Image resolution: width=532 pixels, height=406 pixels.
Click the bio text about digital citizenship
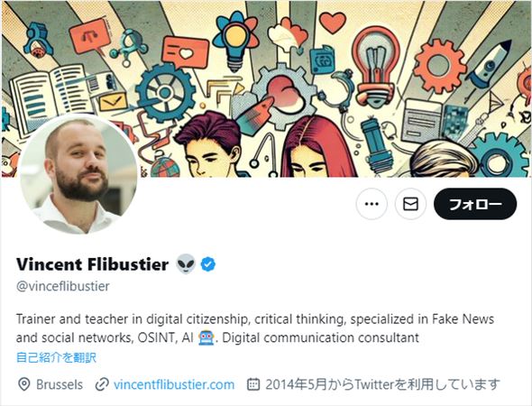pyautogui.click(x=255, y=328)
